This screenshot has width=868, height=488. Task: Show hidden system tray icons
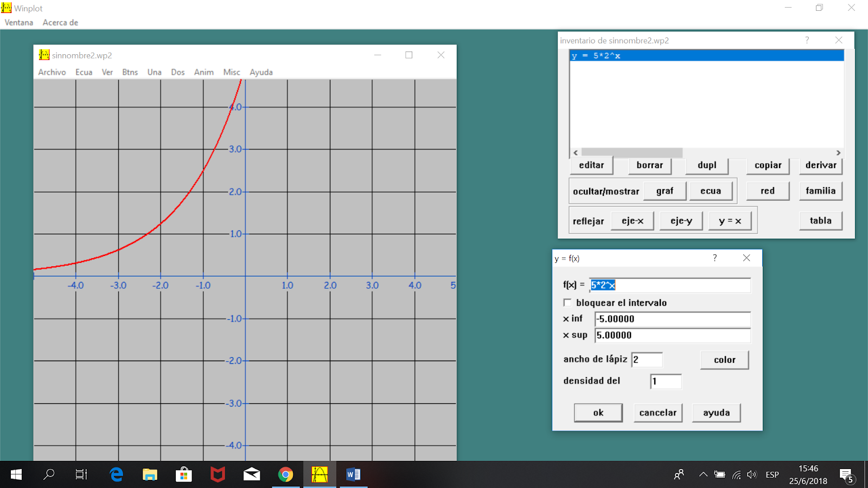click(x=703, y=474)
